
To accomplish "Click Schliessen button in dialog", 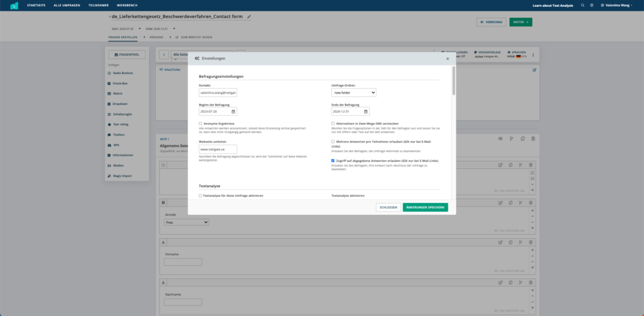I will (x=388, y=208).
